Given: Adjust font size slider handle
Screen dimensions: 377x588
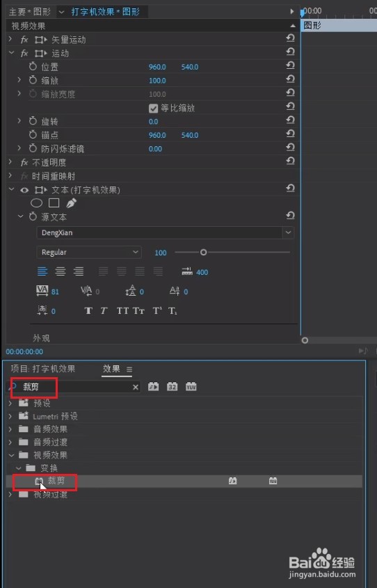Looking at the screenshot, I should tap(203, 253).
